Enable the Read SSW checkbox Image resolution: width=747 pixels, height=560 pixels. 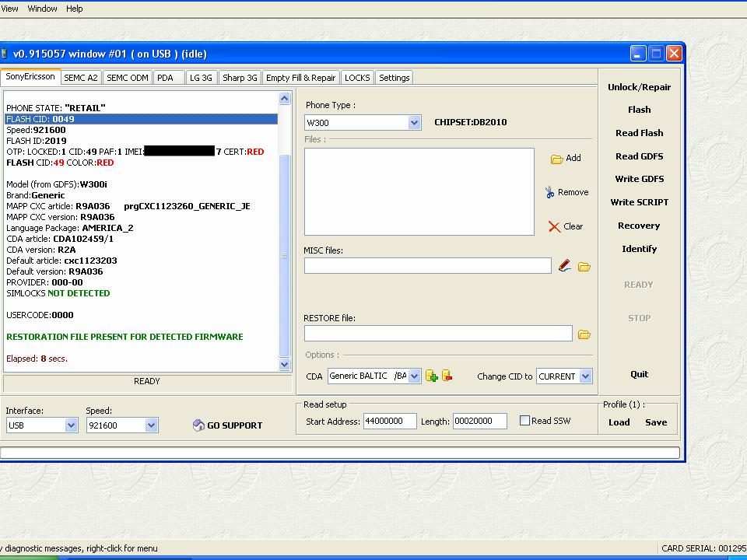point(524,421)
